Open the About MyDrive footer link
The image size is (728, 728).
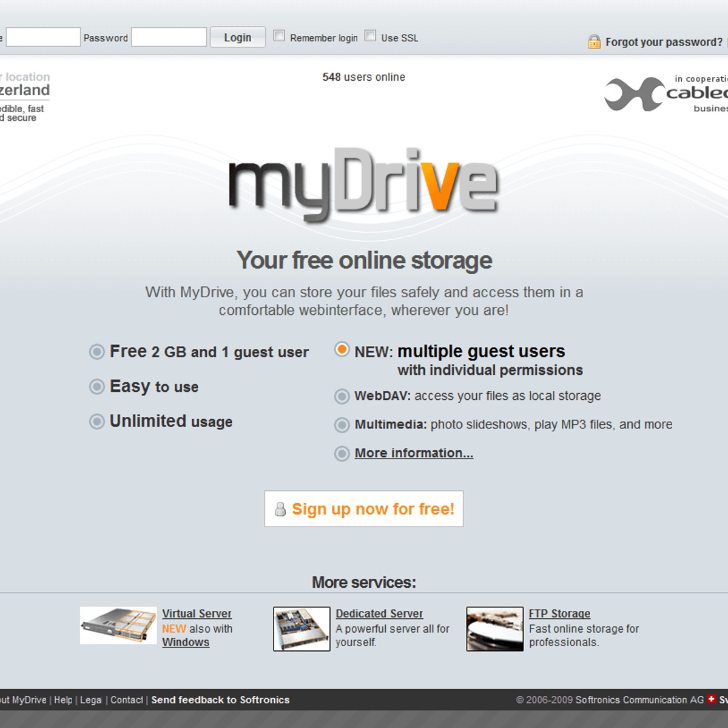pyautogui.click(x=23, y=699)
